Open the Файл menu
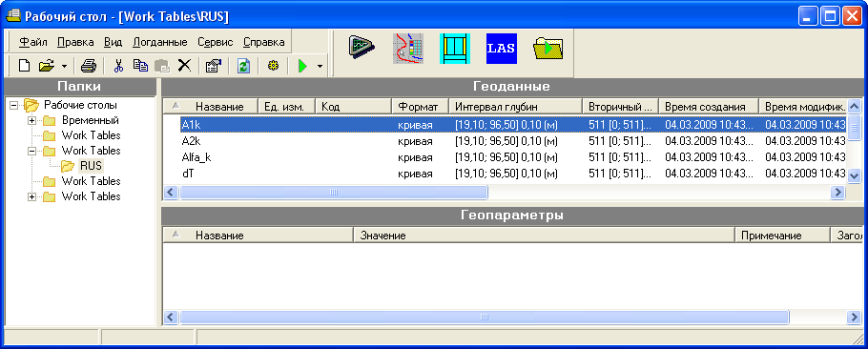The height and width of the screenshot is (349, 868). coord(33,42)
